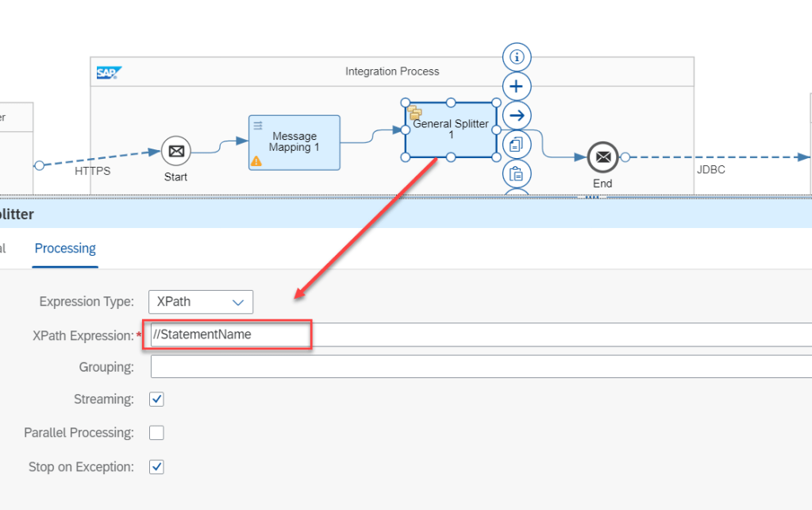Image resolution: width=812 pixels, height=510 pixels.
Task: Select the Message Mapping 1 step
Action: click(x=294, y=142)
